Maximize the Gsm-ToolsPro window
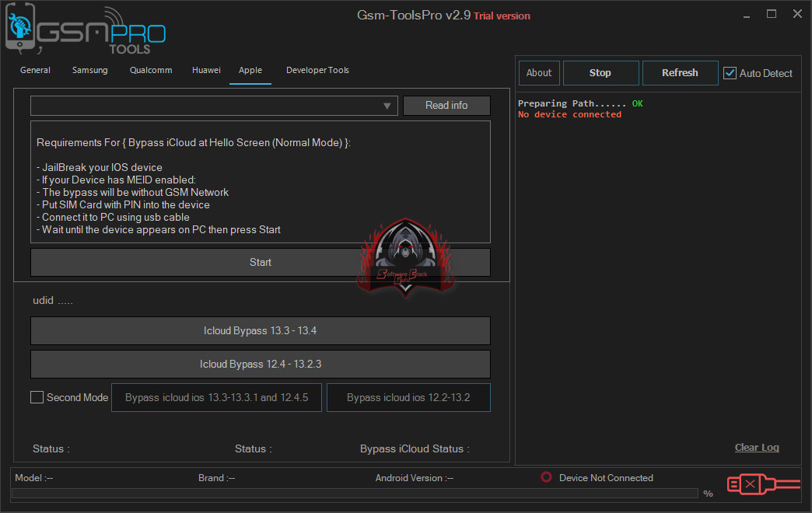Viewport: 812px width, 513px height. click(771, 14)
